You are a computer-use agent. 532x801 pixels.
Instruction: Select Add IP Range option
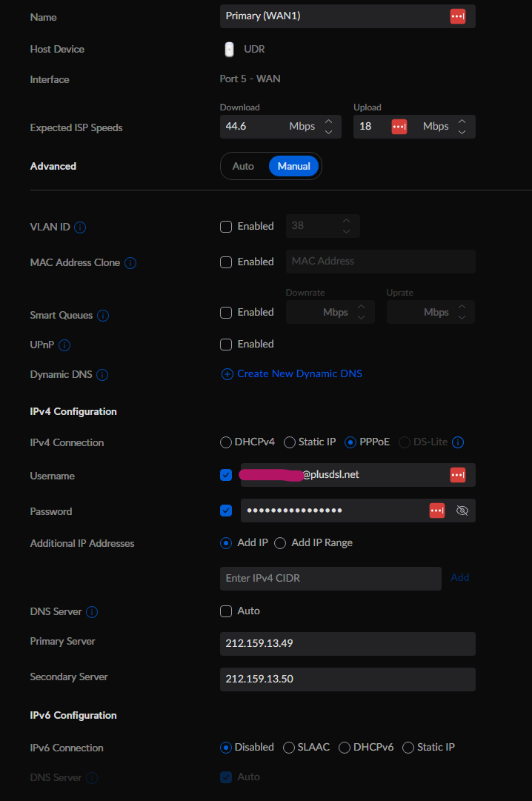(280, 542)
